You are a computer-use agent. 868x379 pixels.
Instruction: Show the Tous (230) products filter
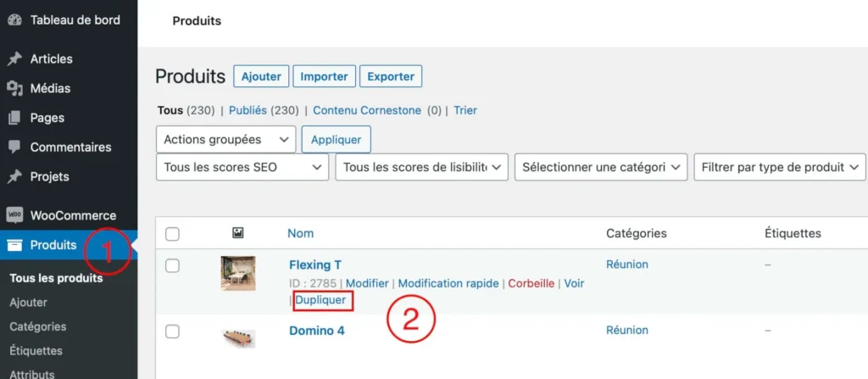(x=186, y=110)
